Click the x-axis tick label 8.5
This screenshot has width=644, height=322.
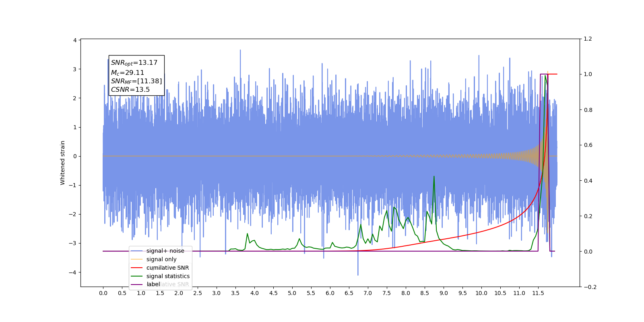pos(425,293)
